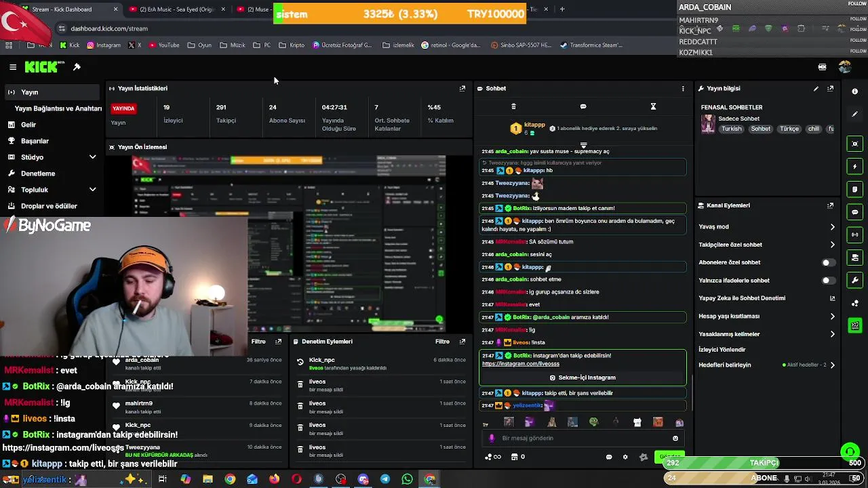Screen dimensions: 868x488
Task: Click the Sadece Sohbet category thumbnail
Action: pyautogui.click(x=708, y=124)
